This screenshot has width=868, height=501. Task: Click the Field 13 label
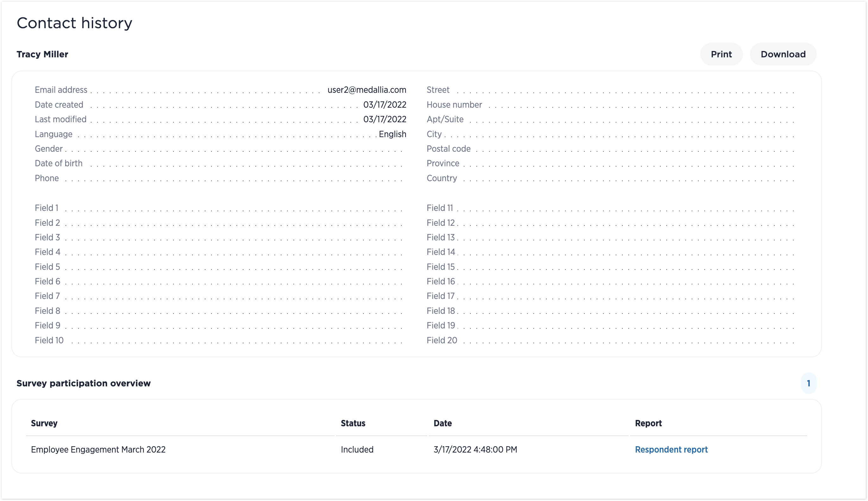(441, 238)
